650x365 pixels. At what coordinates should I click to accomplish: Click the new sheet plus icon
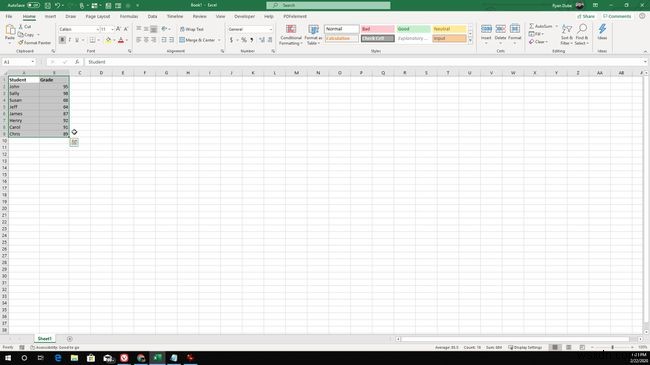(x=70, y=339)
